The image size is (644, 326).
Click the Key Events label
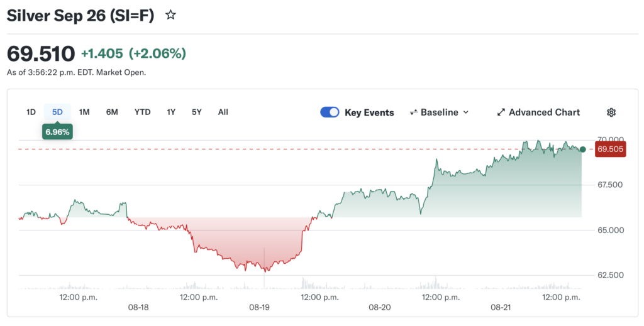coord(369,112)
